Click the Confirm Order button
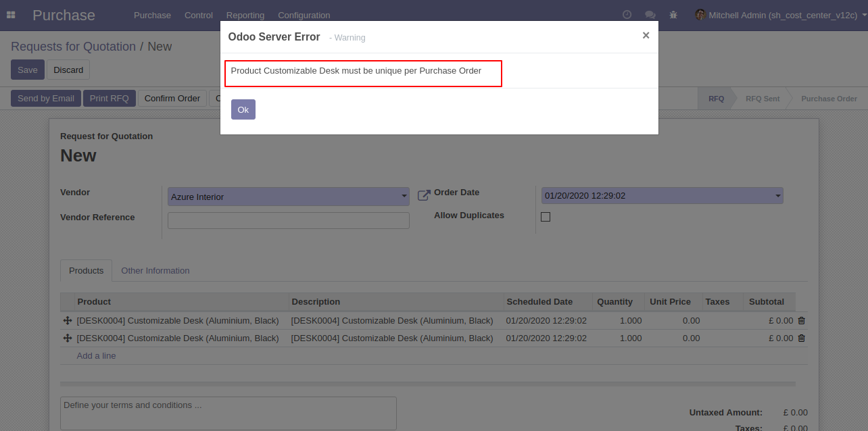Viewport: 868px width, 431px height. tap(172, 99)
